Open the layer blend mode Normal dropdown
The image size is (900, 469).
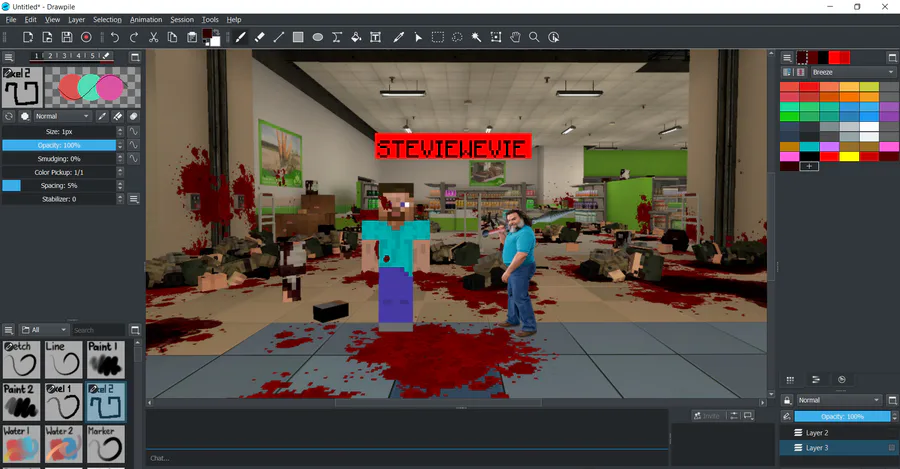pos(839,400)
